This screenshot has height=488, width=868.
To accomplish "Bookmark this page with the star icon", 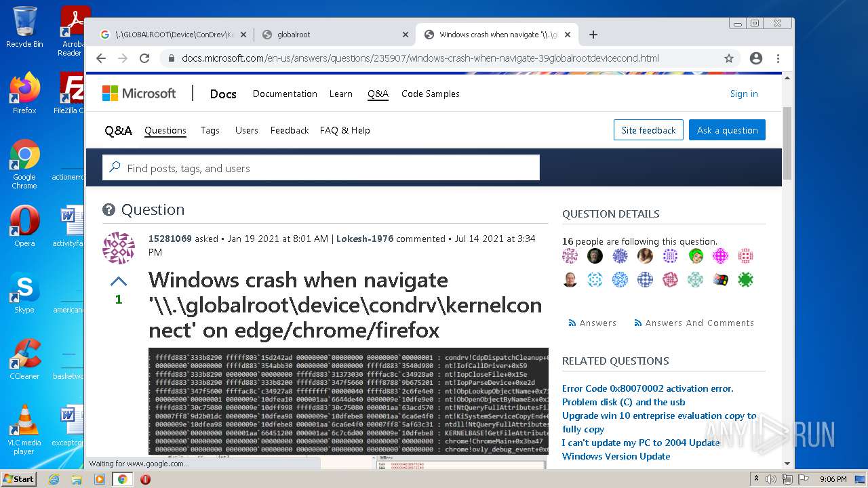I will pyautogui.click(x=729, y=58).
